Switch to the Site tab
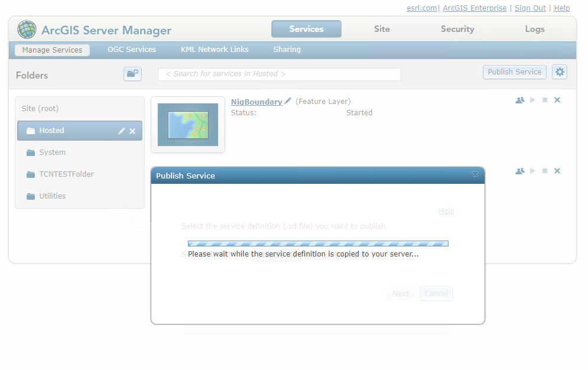Image resolution: width=588 pixels, height=370 pixels. pyautogui.click(x=382, y=29)
